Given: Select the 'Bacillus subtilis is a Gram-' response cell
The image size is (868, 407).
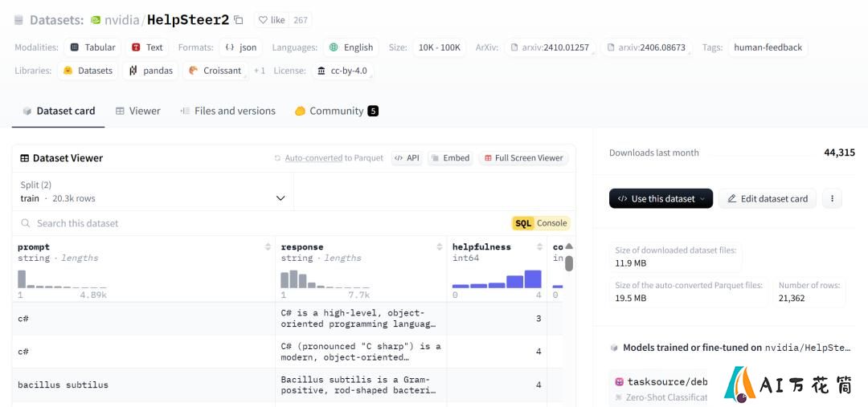Looking at the screenshot, I should [361, 385].
